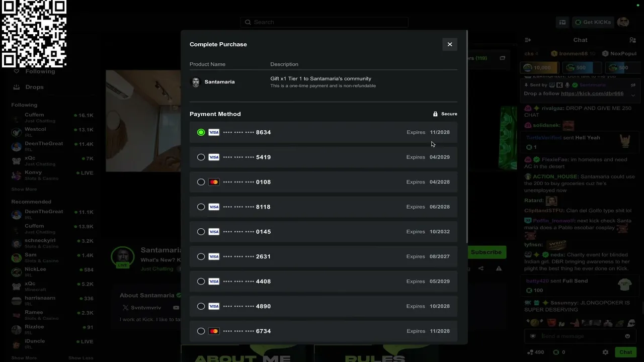Open the chat users list icon
This screenshot has width=644, height=362.
(x=632, y=40)
